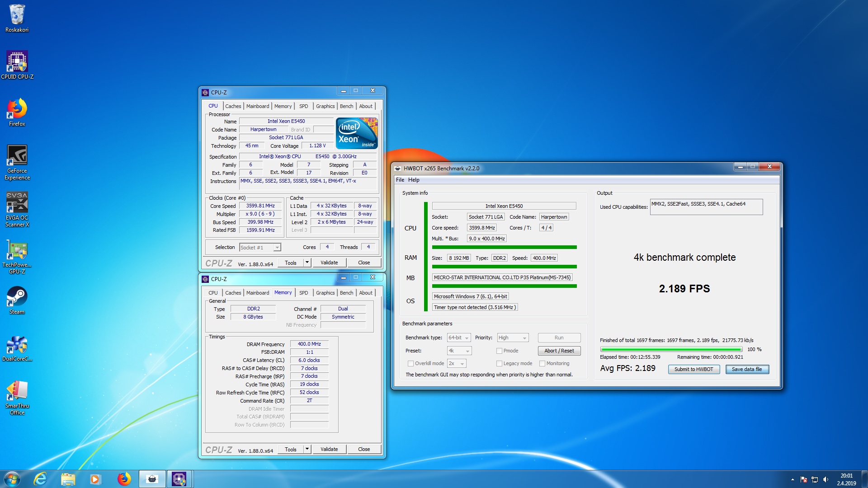
Task: Open the Preset 4k dropdown
Action: [459, 351]
